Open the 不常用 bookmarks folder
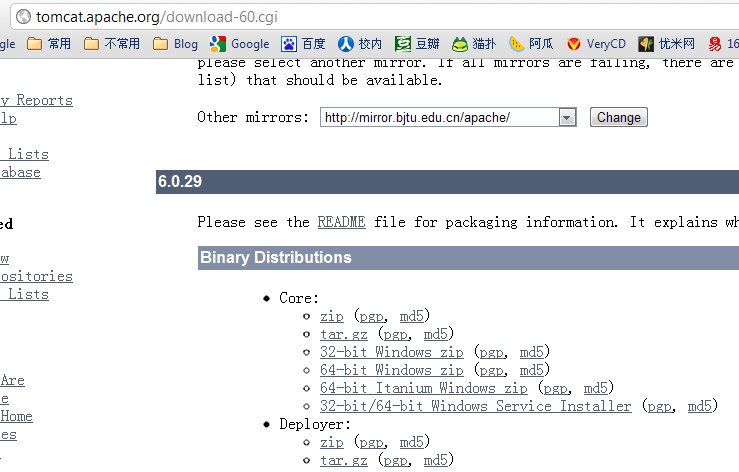The image size is (739, 472). 112,44
